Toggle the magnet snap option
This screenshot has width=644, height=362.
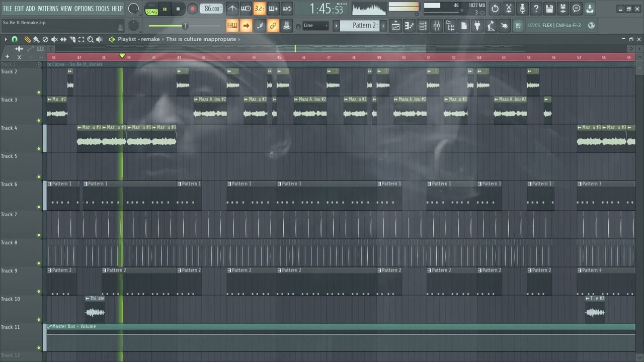[15, 39]
